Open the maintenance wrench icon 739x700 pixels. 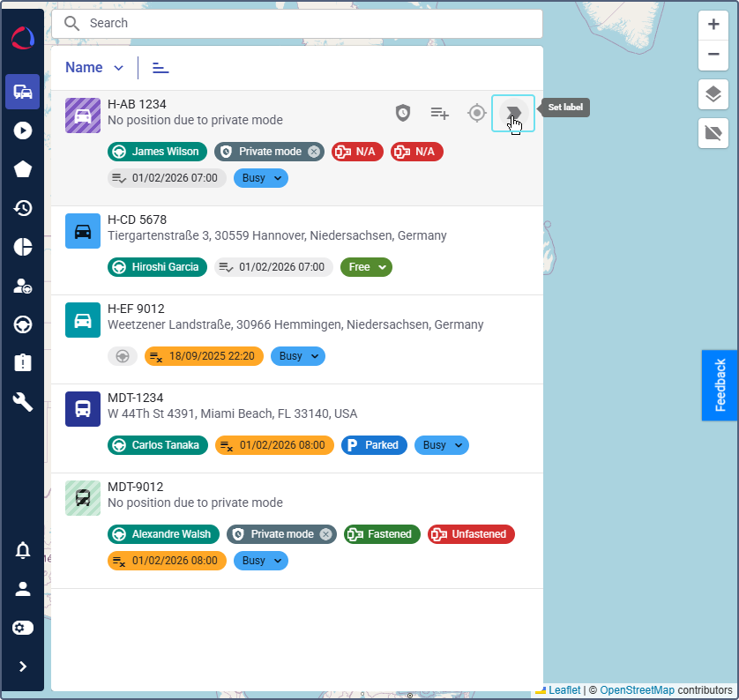(x=23, y=402)
